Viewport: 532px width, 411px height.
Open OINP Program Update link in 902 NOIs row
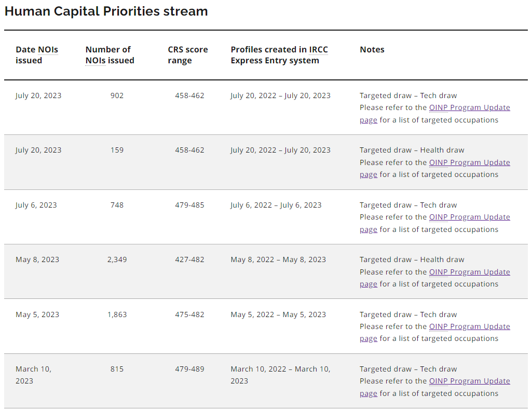pyautogui.click(x=469, y=108)
